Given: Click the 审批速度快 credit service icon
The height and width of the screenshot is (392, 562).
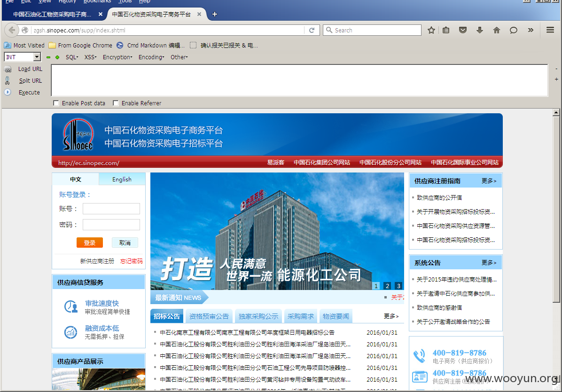Looking at the screenshot, I should pyautogui.click(x=70, y=307).
